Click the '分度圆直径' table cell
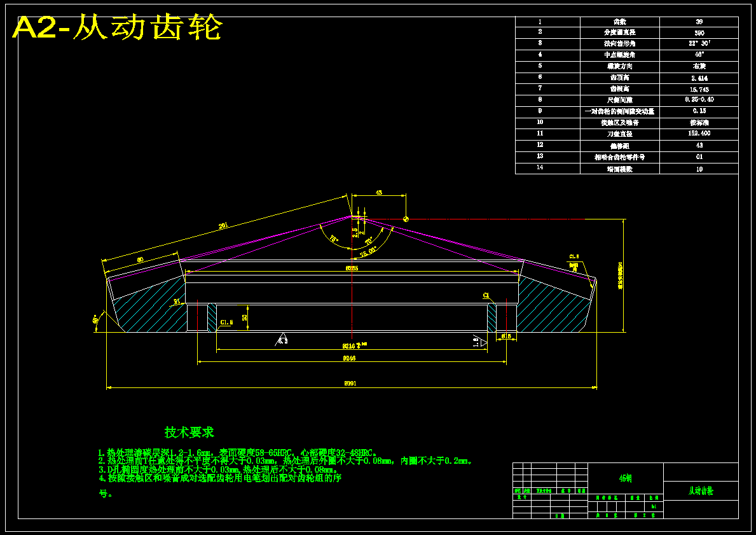Viewport: 756px width, 535px height. point(619,33)
